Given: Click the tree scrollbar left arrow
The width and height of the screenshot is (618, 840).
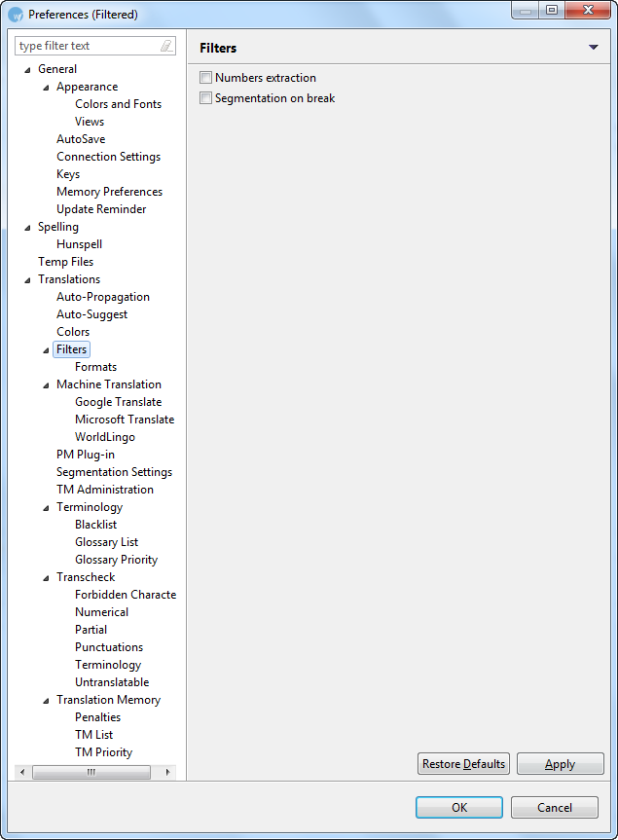Looking at the screenshot, I should tap(22, 772).
